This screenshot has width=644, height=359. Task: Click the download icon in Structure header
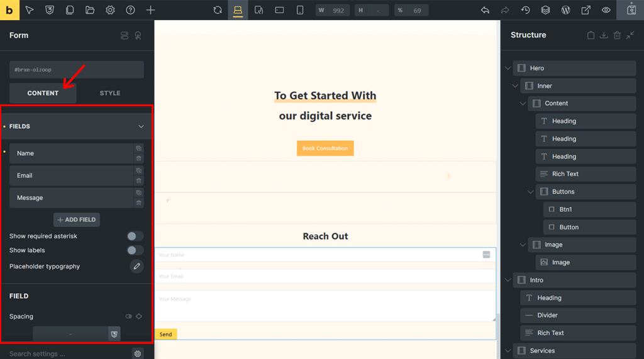604,35
